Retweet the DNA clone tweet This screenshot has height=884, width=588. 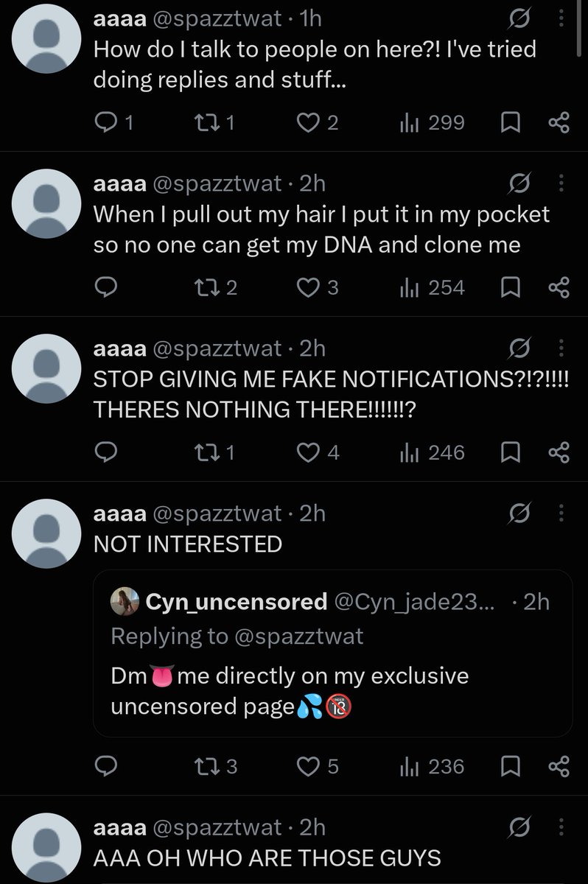214,287
